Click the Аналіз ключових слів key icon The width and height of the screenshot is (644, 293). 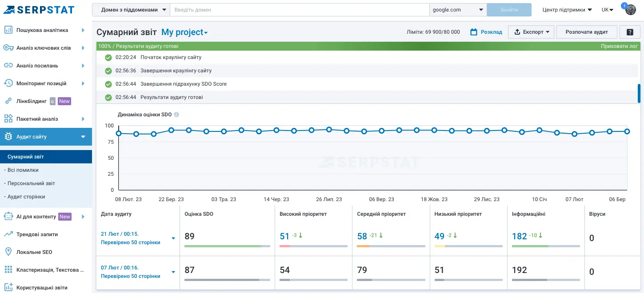tap(8, 48)
